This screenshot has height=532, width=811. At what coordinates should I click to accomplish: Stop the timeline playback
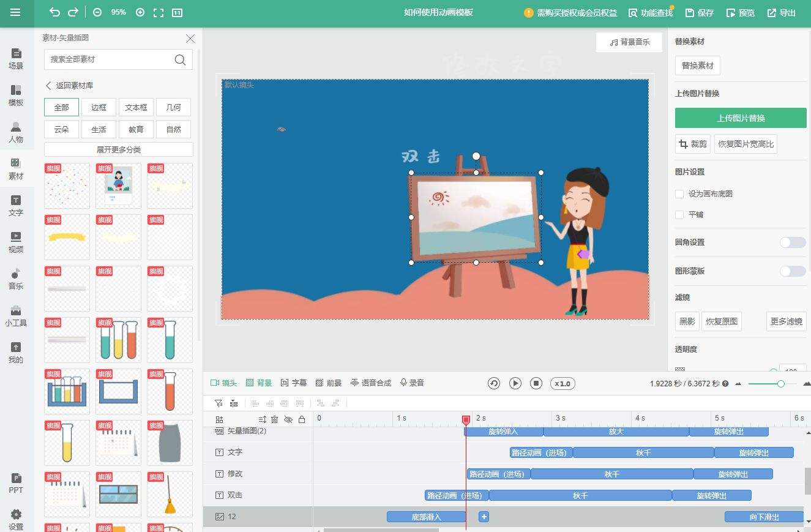click(536, 383)
